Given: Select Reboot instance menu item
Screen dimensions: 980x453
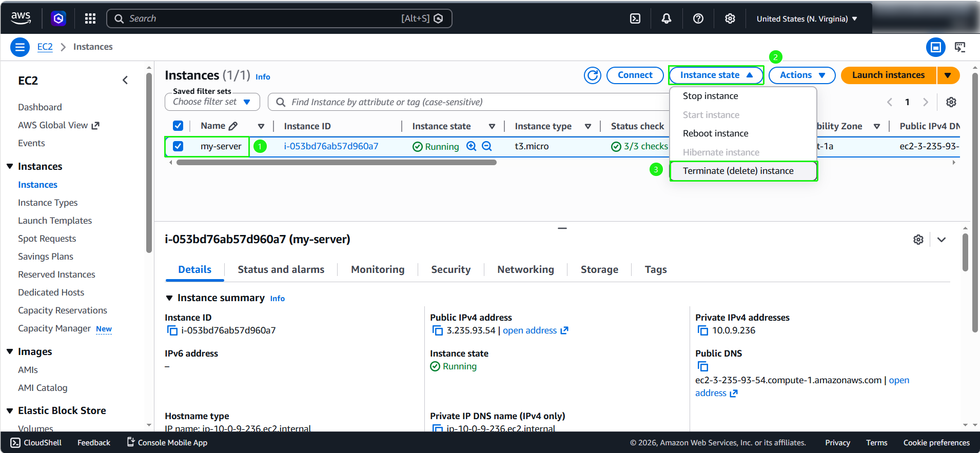Looking at the screenshot, I should click(743, 133).
